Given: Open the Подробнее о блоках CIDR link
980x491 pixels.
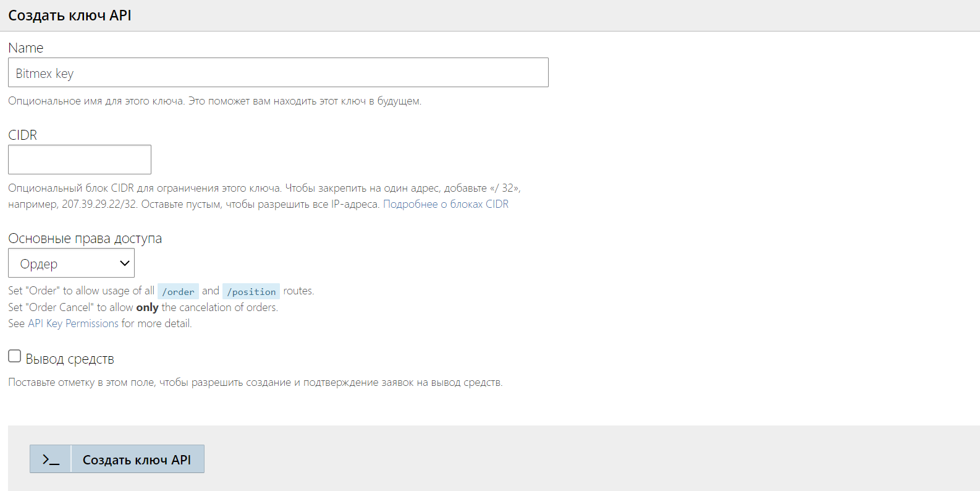Looking at the screenshot, I should tap(446, 204).
